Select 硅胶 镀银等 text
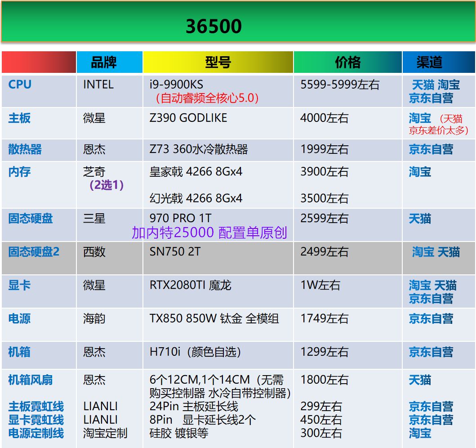This screenshot has height=448, width=476. 179,433
